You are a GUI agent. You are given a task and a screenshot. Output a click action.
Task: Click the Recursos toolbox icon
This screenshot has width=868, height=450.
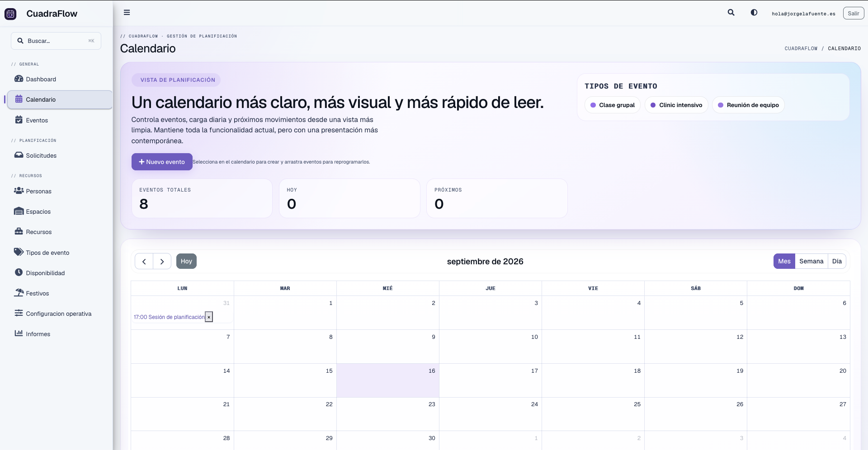point(19,231)
